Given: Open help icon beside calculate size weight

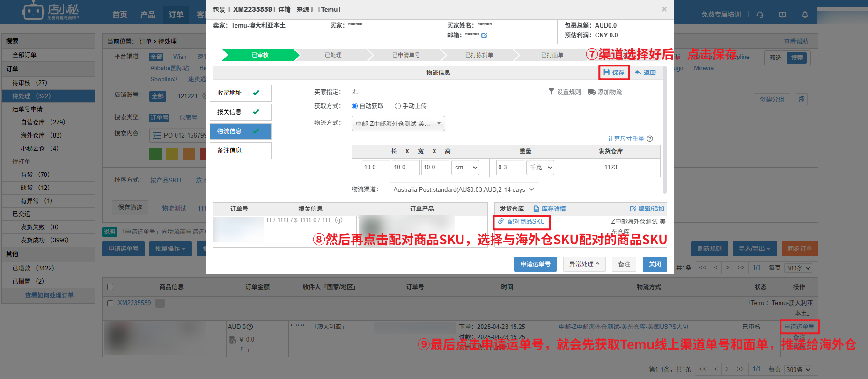Looking at the screenshot, I should click(650, 138).
